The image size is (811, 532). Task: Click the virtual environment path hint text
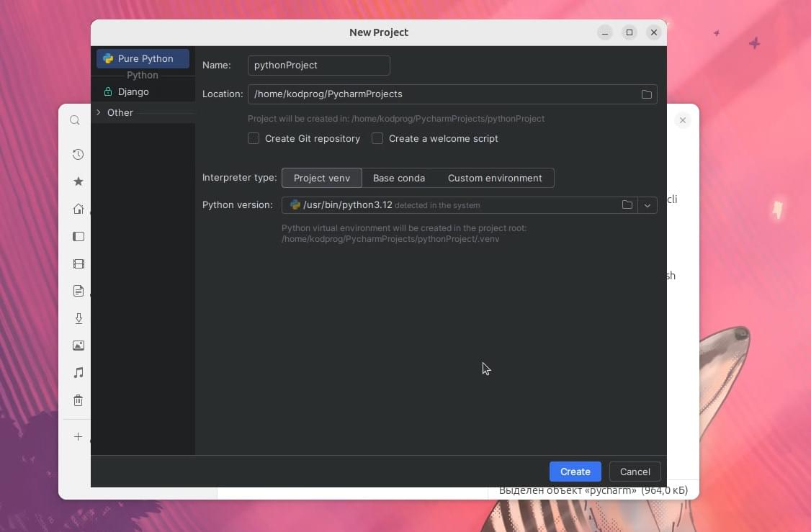tap(404, 233)
